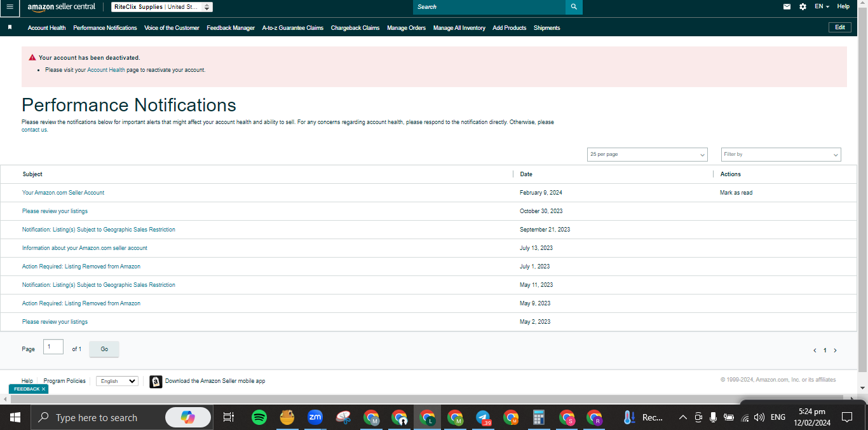Click the Page number input field
868x430 pixels.
tap(53, 347)
